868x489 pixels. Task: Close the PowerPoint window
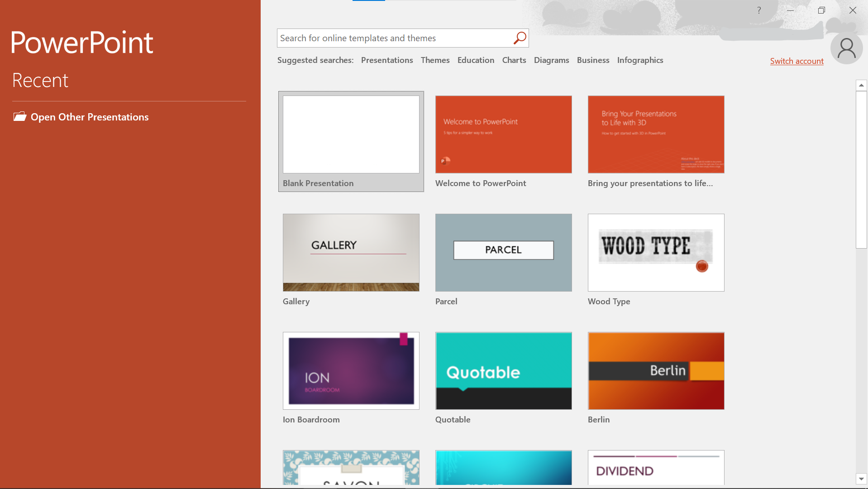click(853, 10)
